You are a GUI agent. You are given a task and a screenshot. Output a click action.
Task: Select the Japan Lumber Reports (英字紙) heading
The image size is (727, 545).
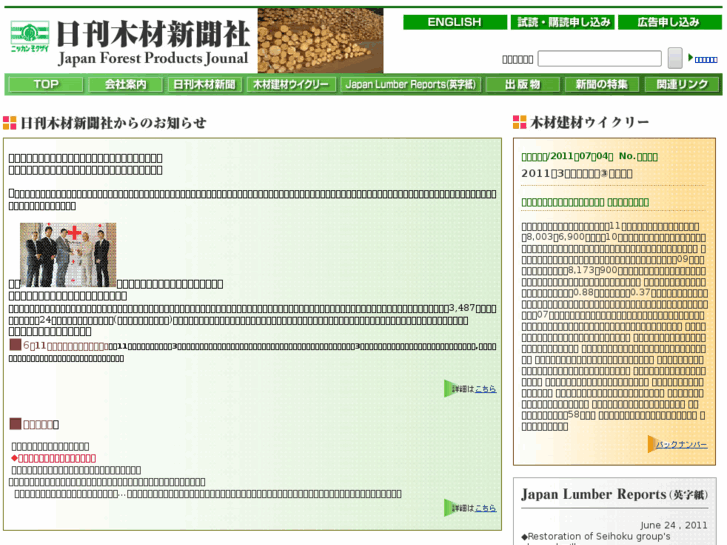coord(614,494)
